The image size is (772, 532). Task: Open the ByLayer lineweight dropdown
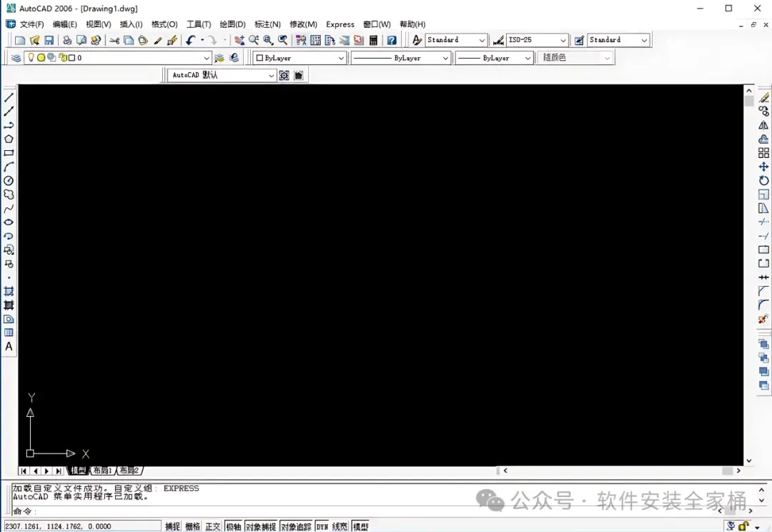[x=528, y=58]
